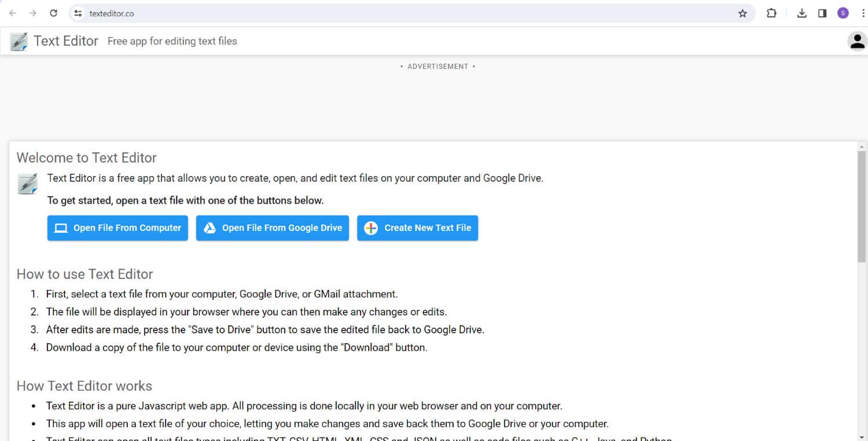The image size is (868, 441).
Task: Click the step 'The file will be displayed'
Action: (247, 312)
